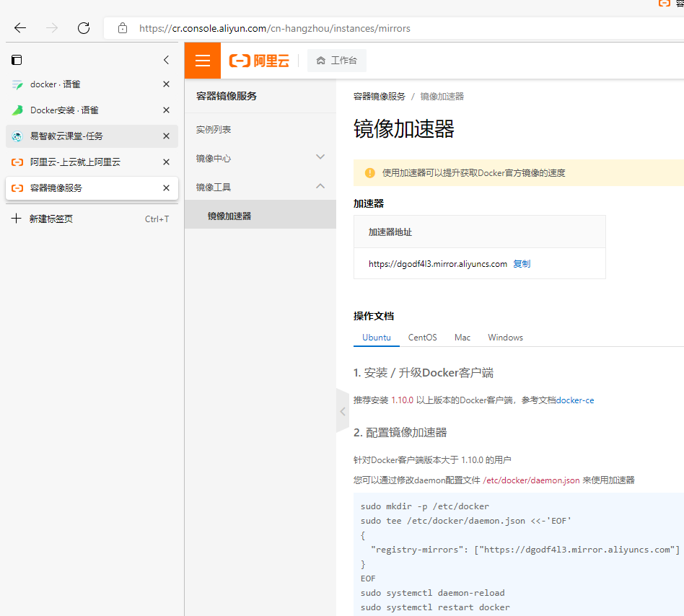Switch to the '易智教云课堂-任务' tab
684x616 pixels.
[x=92, y=136]
